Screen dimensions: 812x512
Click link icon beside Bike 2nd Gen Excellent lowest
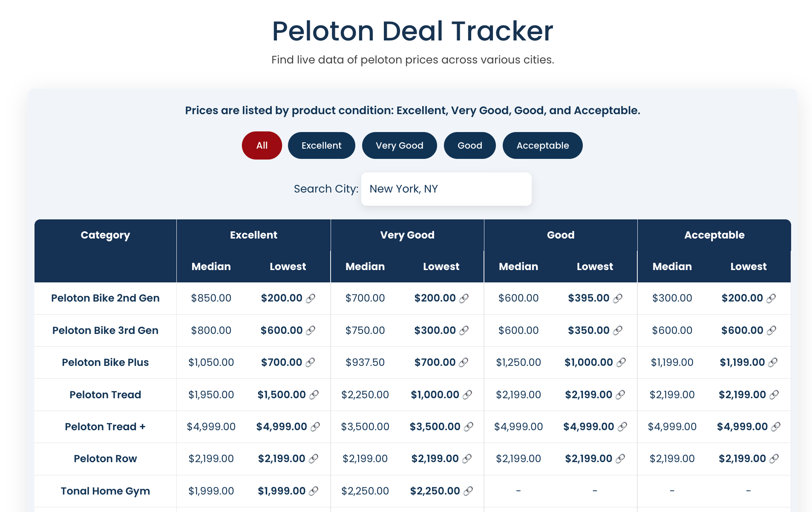pyautogui.click(x=311, y=298)
